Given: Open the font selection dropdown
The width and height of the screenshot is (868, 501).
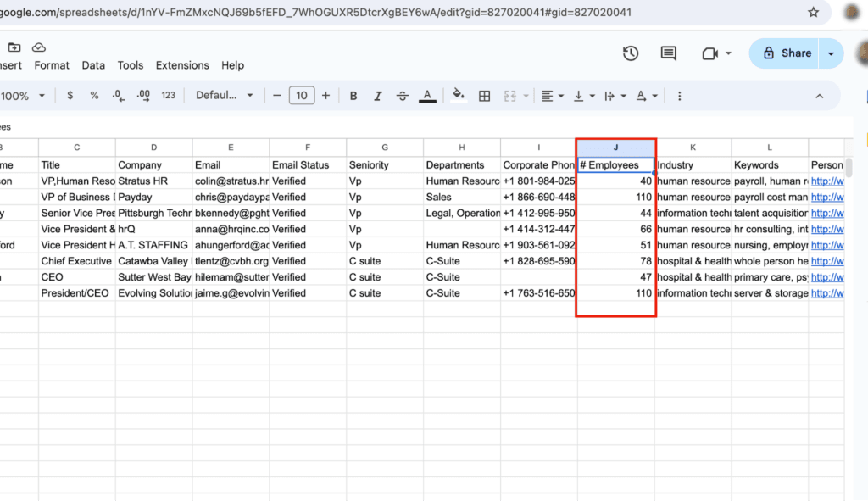Looking at the screenshot, I should pos(224,96).
